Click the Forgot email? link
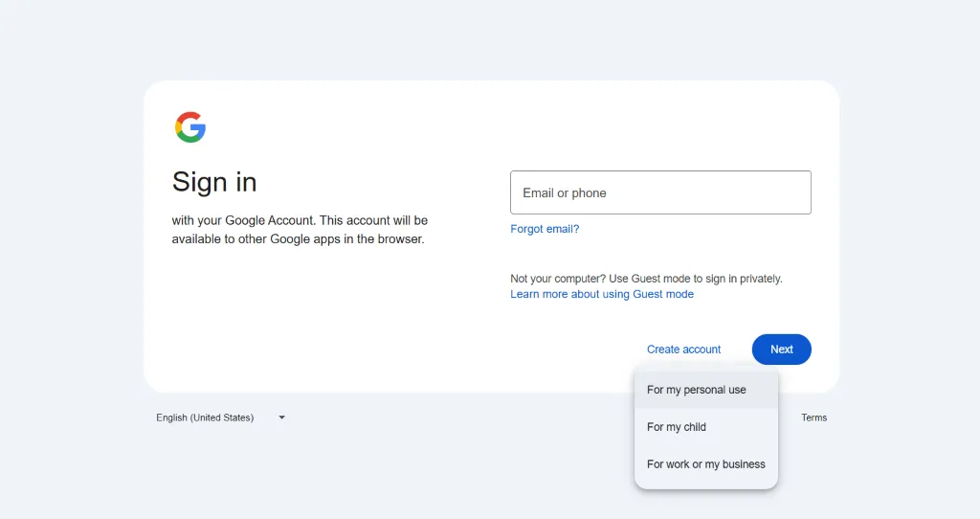980x519 pixels. coord(545,229)
